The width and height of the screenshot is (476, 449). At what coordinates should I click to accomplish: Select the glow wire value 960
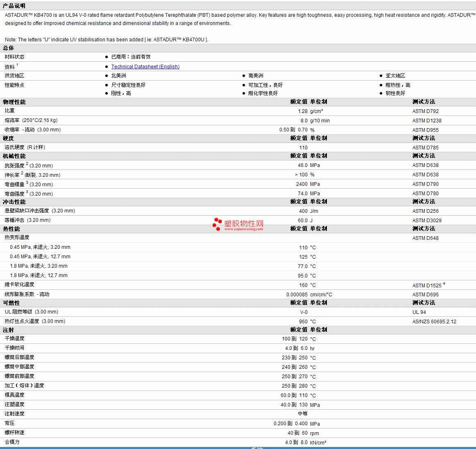pos(303,322)
